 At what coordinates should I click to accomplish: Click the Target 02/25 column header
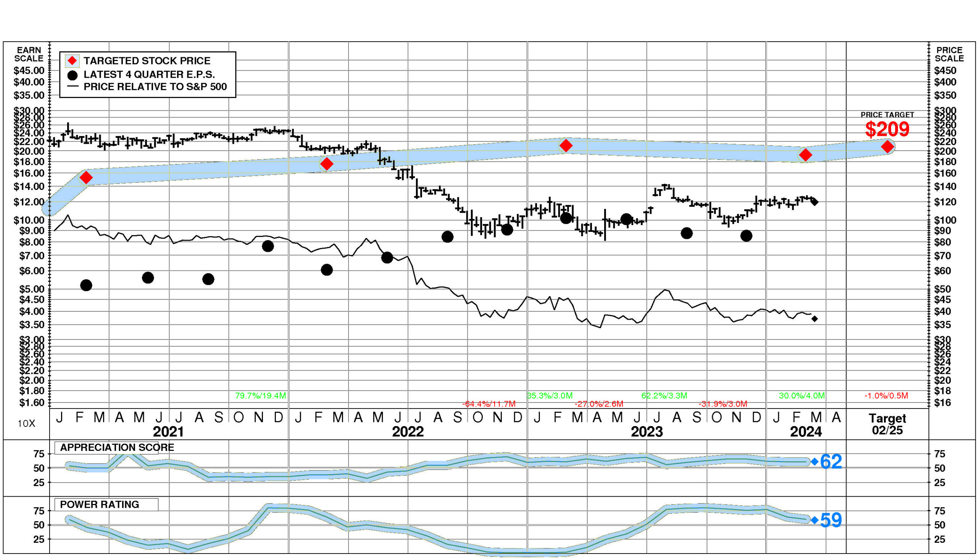(x=887, y=424)
